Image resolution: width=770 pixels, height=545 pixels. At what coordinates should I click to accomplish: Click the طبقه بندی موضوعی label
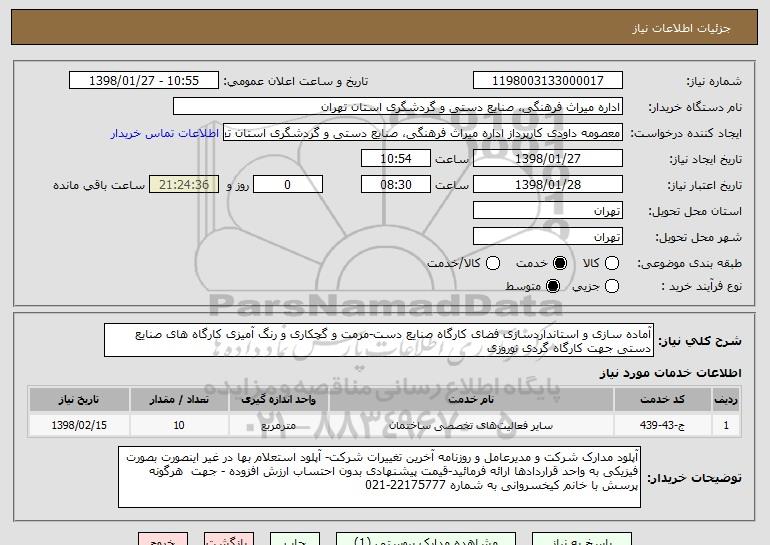689,264
